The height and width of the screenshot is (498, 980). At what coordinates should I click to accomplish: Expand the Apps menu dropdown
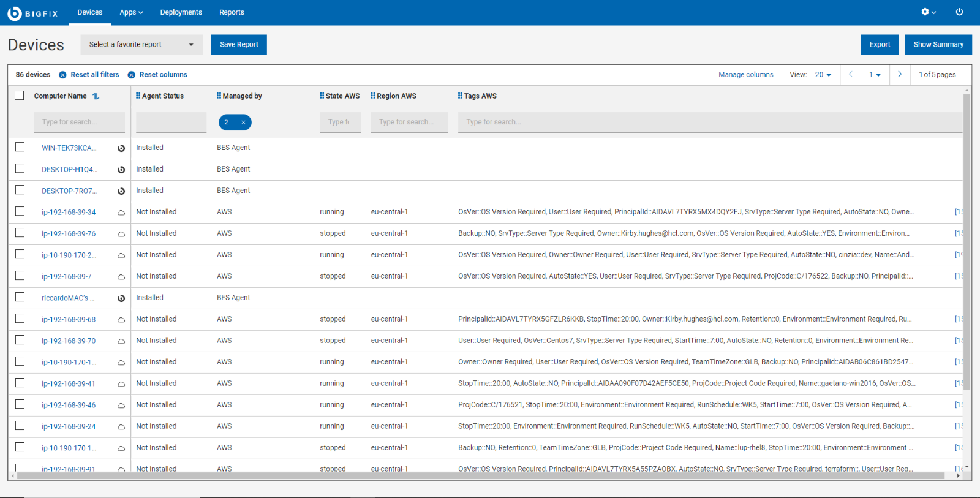point(131,12)
